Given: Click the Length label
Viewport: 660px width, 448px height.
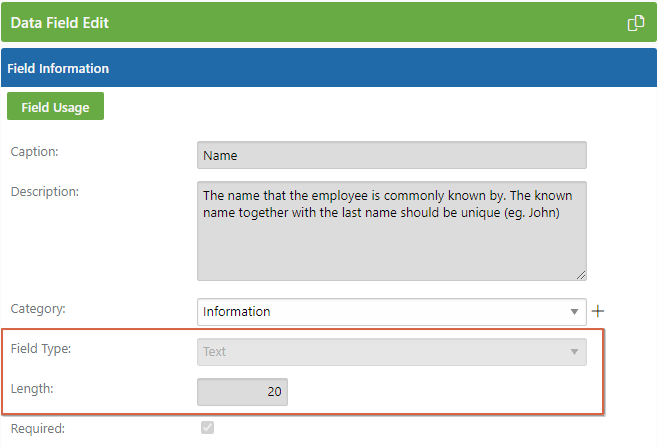Looking at the screenshot, I should [x=32, y=389].
